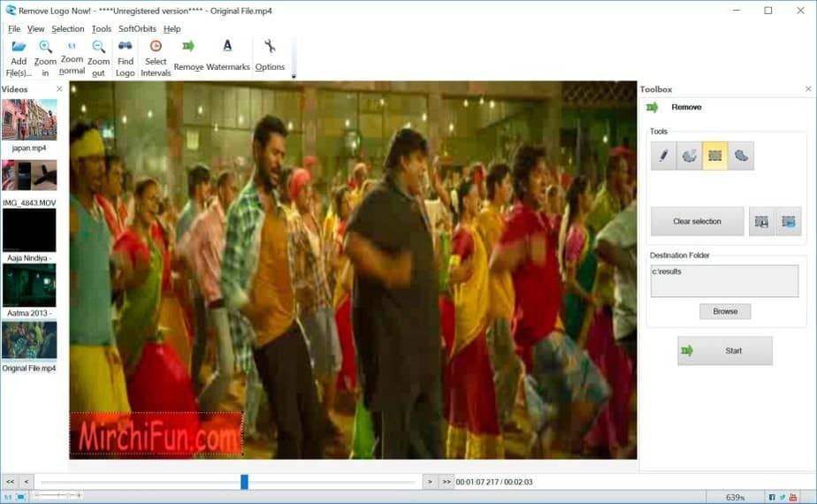This screenshot has width=817, height=504.
Task: Click the Zoom out toolbar icon
Action: [x=98, y=47]
